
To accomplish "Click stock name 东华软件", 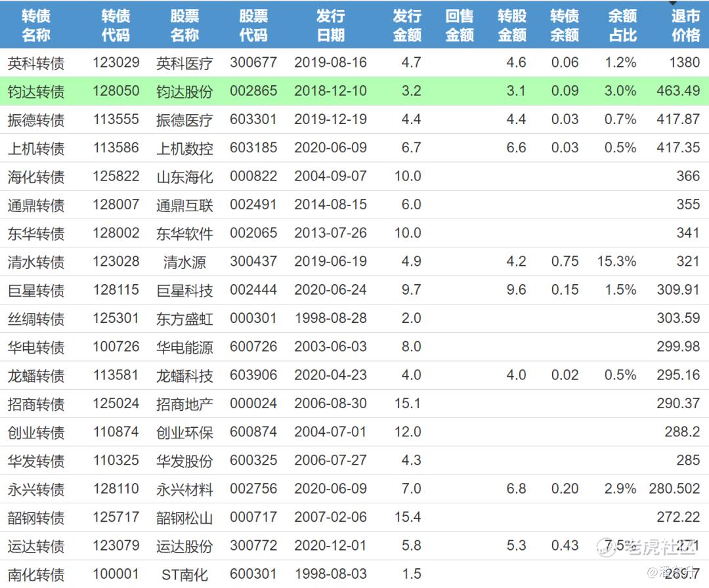I will click(184, 234).
